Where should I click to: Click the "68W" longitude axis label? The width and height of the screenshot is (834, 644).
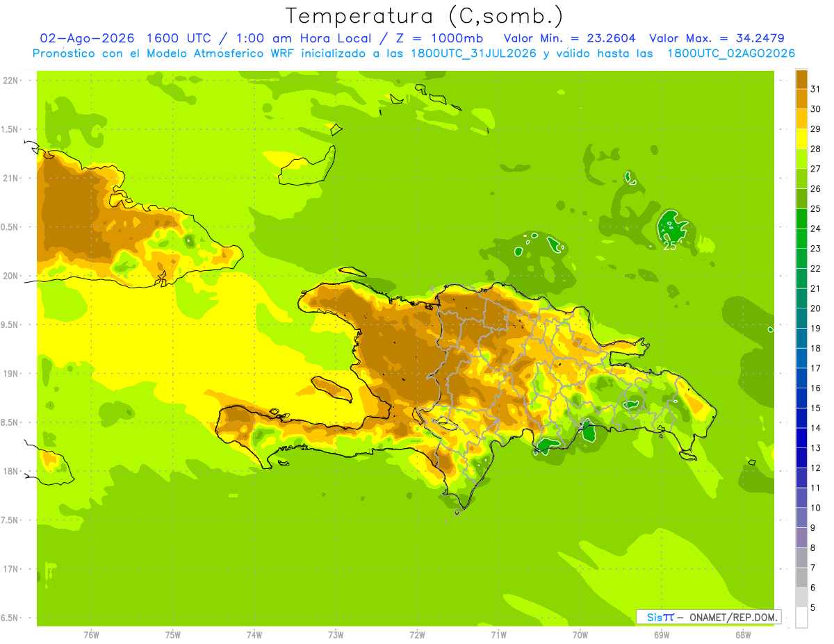pos(742,634)
